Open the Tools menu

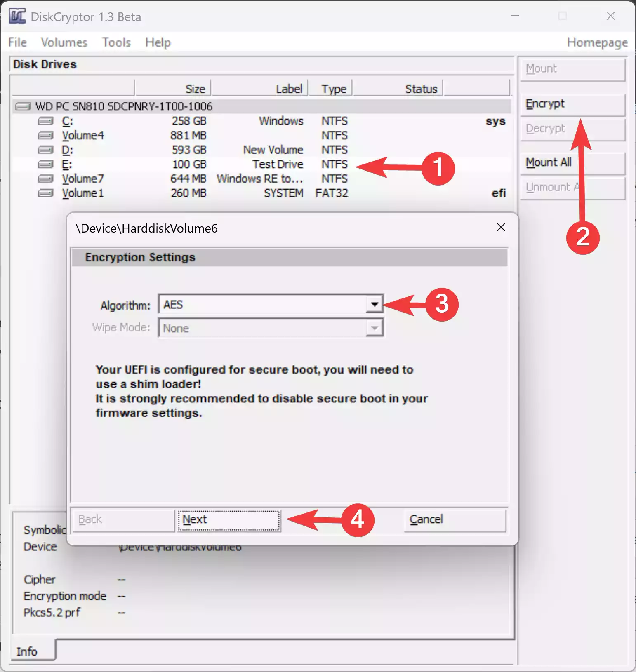point(117,42)
